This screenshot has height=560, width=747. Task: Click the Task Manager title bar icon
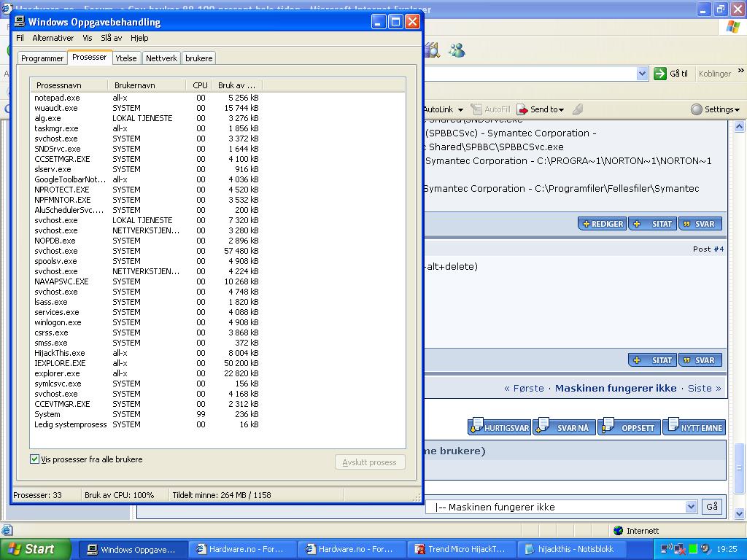coord(20,21)
